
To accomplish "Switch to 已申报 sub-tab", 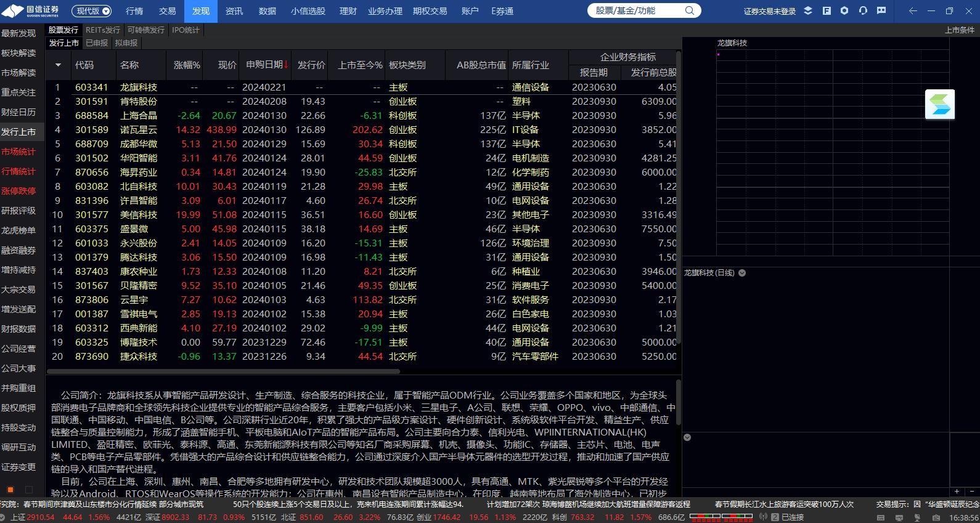I will 97,43.
